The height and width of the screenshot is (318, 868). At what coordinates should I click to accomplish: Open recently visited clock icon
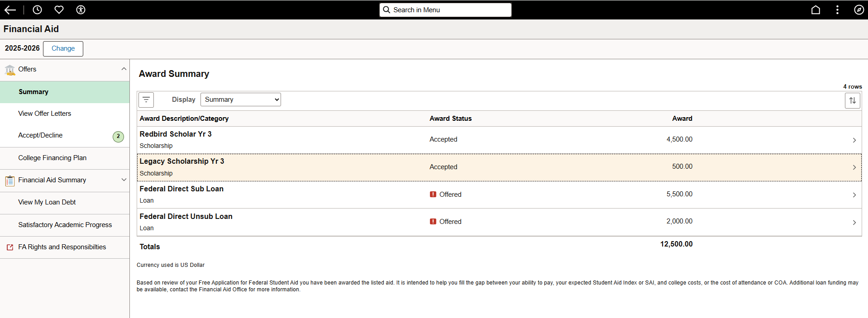[38, 10]
